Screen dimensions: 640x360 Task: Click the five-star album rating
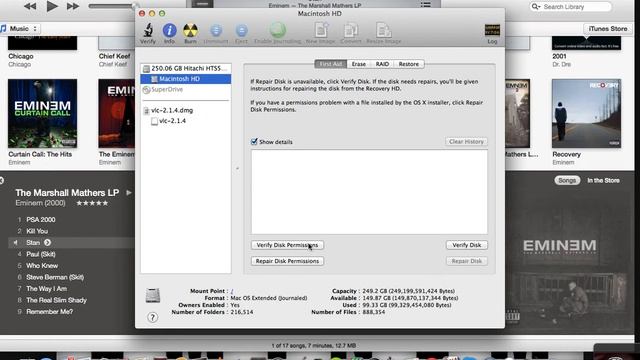92,203
